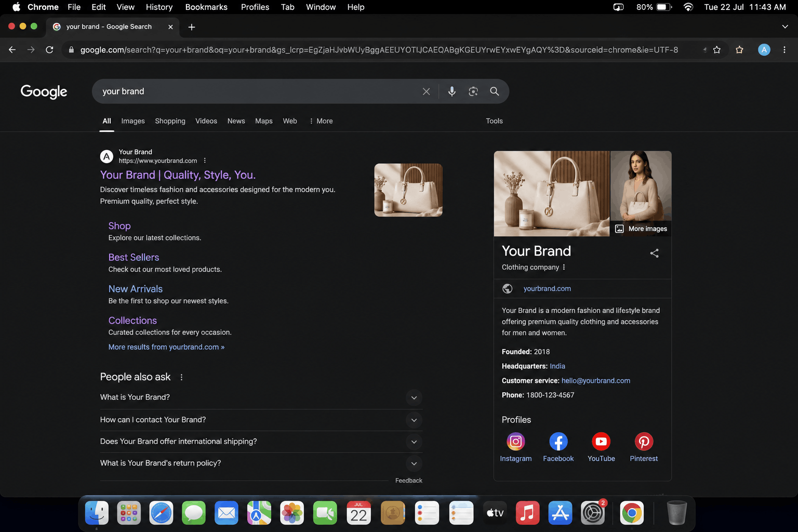Clear the search box with the X icon
The height and width of the screenshot is (532, 798).
click(426, 91)
